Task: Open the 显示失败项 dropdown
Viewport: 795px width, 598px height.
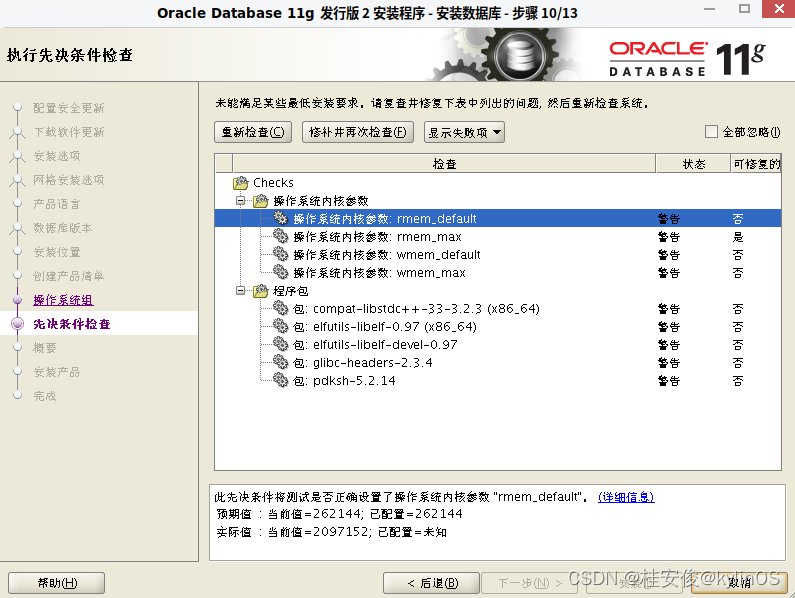Action: coord(464,132)
